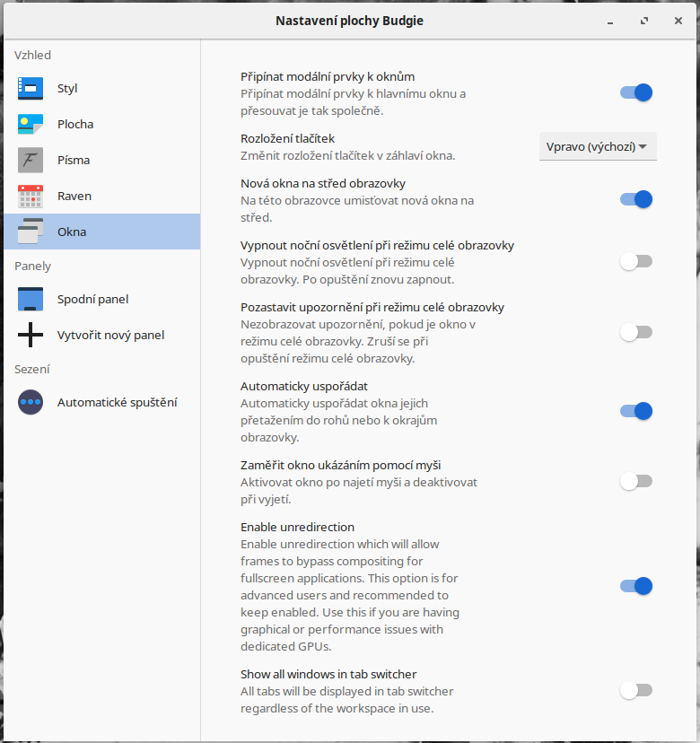700x743 pixels.
Task: Toggle Enable unredirection switch
Action: coord(636,586)
